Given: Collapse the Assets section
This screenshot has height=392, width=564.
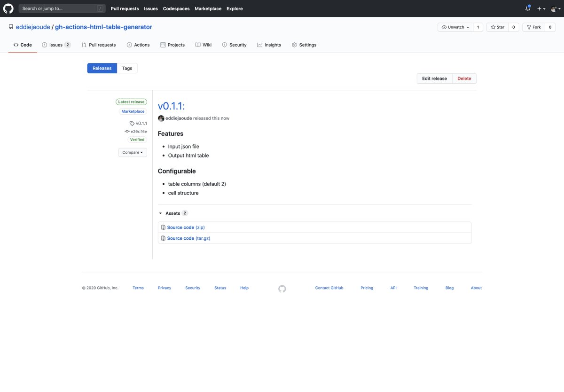Looking at the screenshot, I should coord(173,213).
